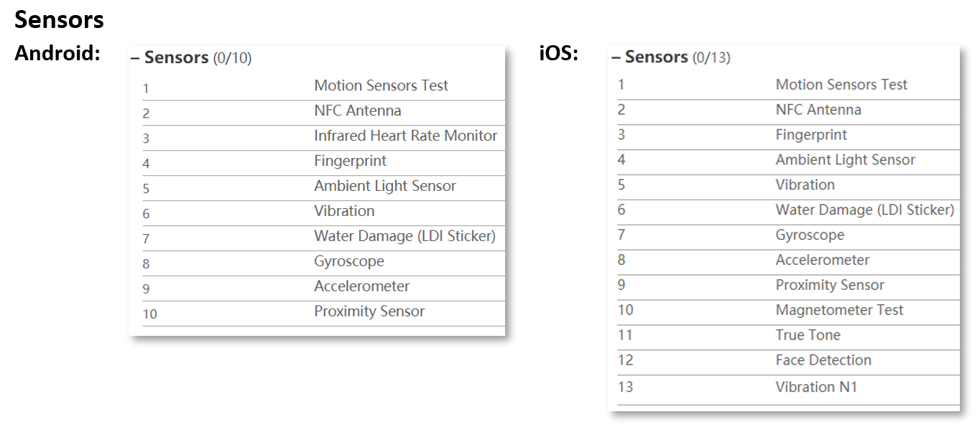The width and height of the screenshot is (980, 427).
Task: Select Infrared Heart Rate Monitor in Android list
Action: [323, 138]
